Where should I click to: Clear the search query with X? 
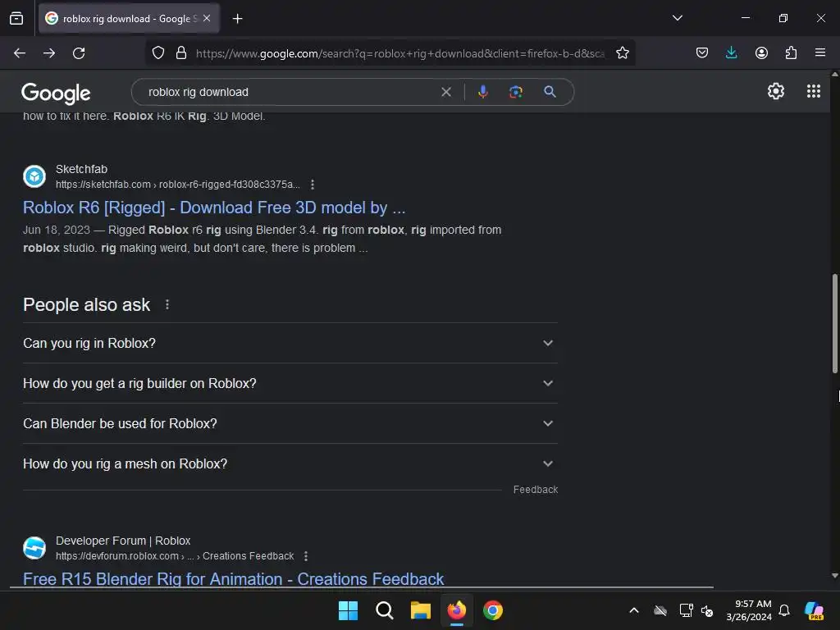click(x=445, y=92)
